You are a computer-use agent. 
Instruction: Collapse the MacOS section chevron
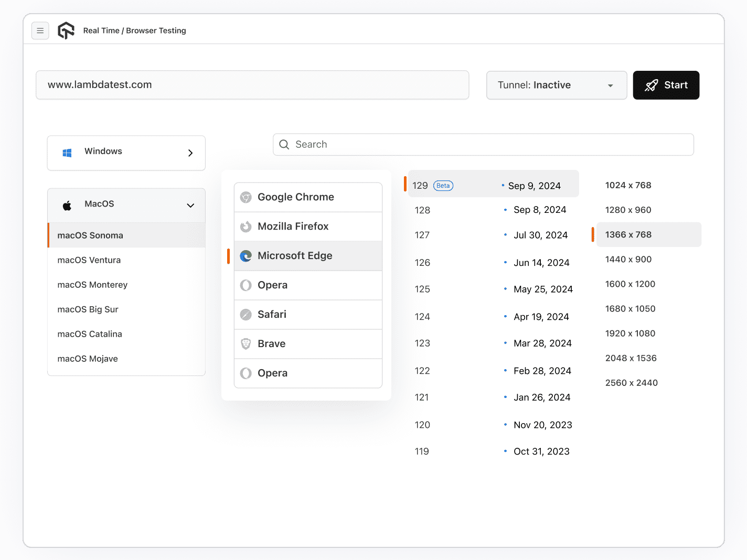coord(190,206)
